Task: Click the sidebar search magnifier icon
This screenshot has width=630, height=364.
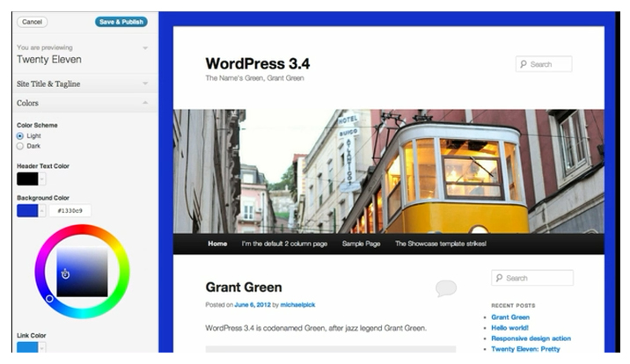Action: tap(499, 278)
